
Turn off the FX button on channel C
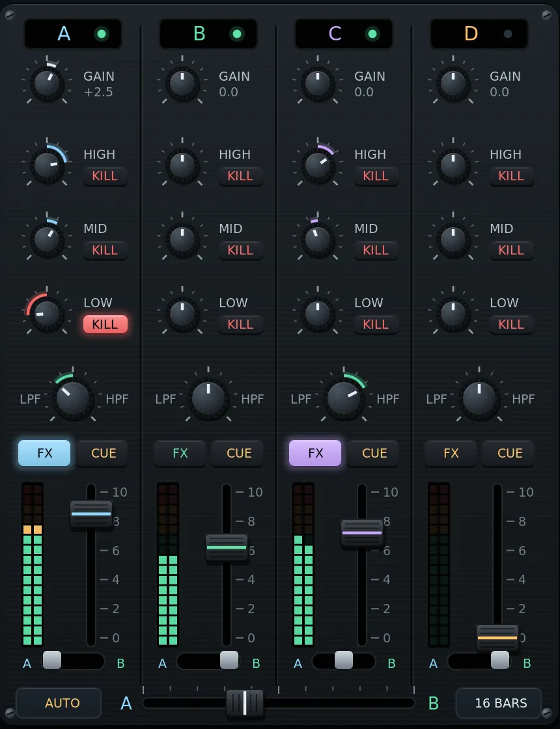pos(315,453)
